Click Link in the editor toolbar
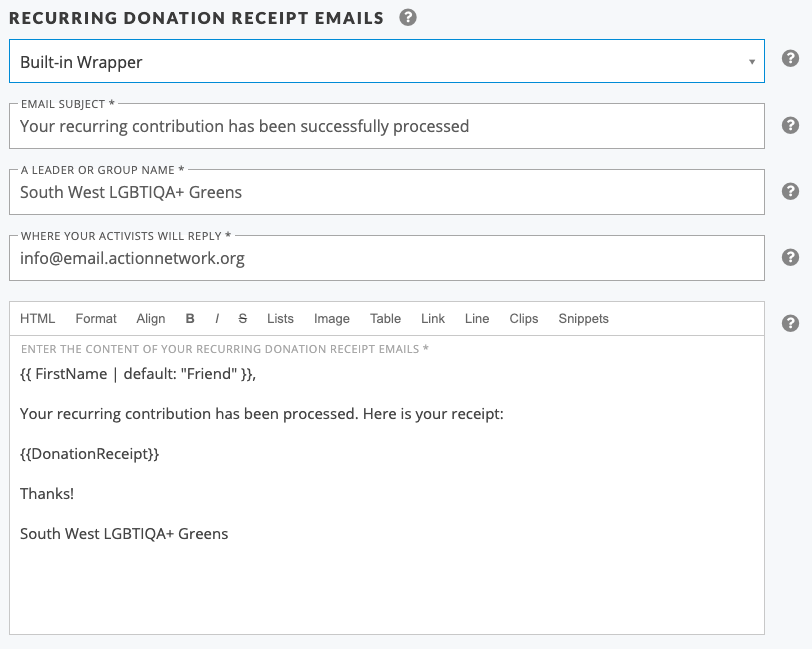This screenshot has height=649, width=812. coord(433,319)
